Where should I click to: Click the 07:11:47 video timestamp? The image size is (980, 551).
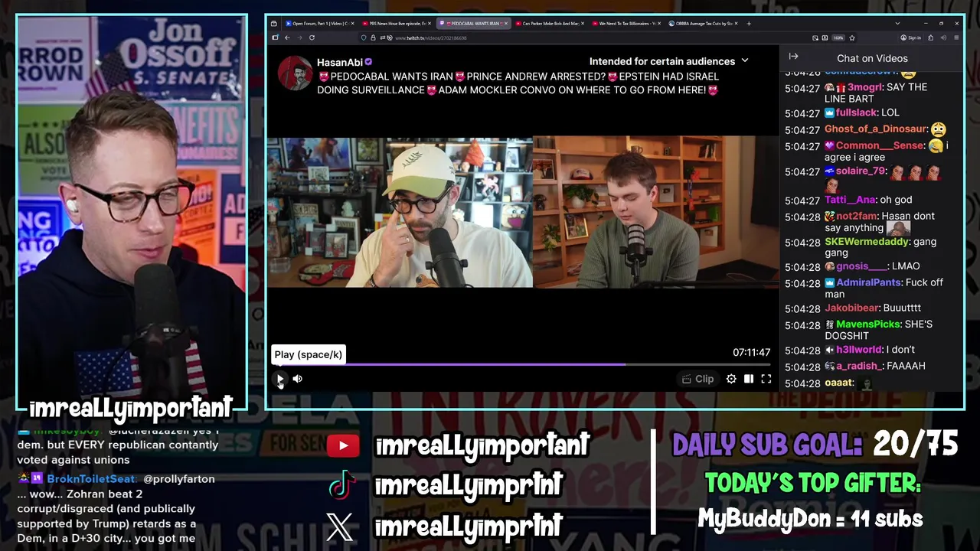point(751,353)
